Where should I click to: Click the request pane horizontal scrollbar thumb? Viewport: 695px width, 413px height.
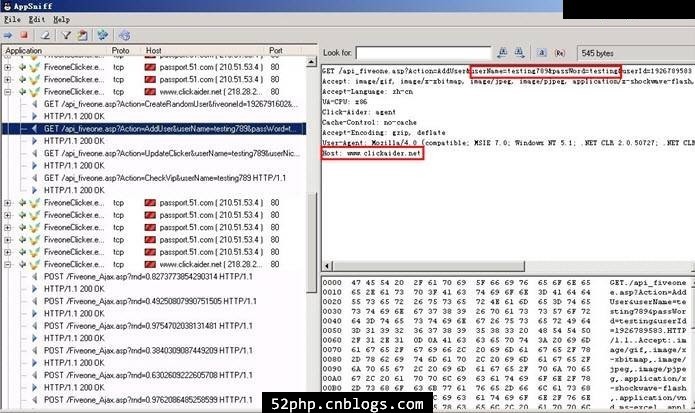coord(428,266)
